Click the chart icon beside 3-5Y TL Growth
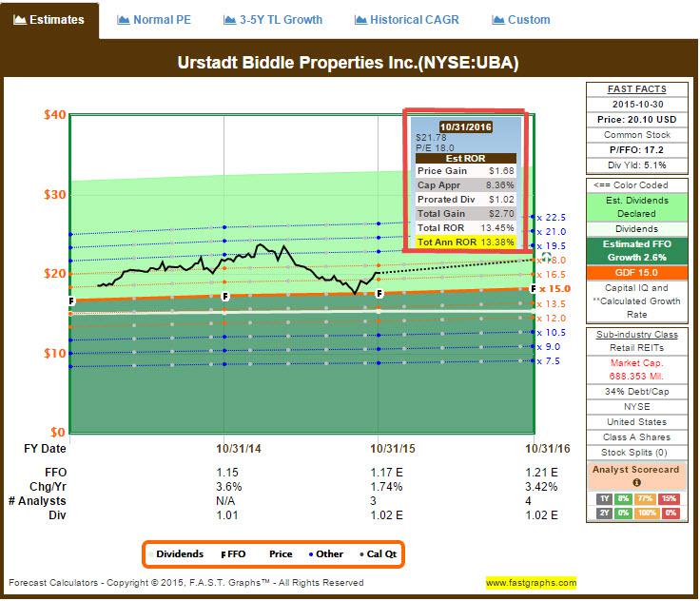Image resolution: width=700 pixels, height=601 pixels. point(229,20)
